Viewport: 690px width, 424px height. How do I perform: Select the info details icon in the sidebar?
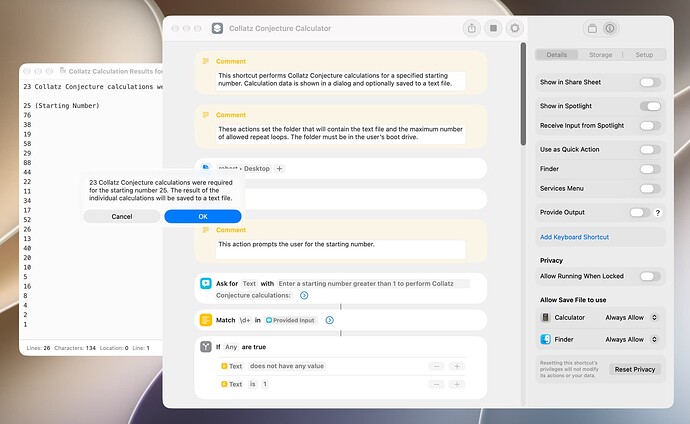pyautogui.click(x=609, y=29)
